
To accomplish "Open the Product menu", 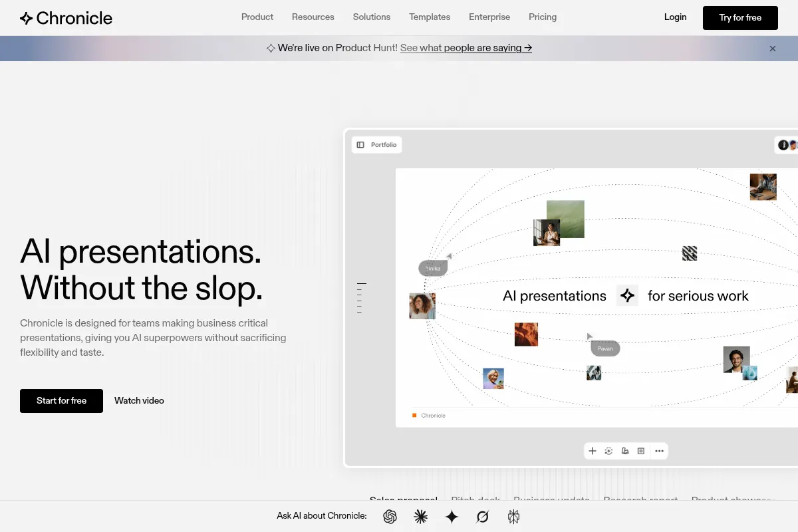I will 257,17.
